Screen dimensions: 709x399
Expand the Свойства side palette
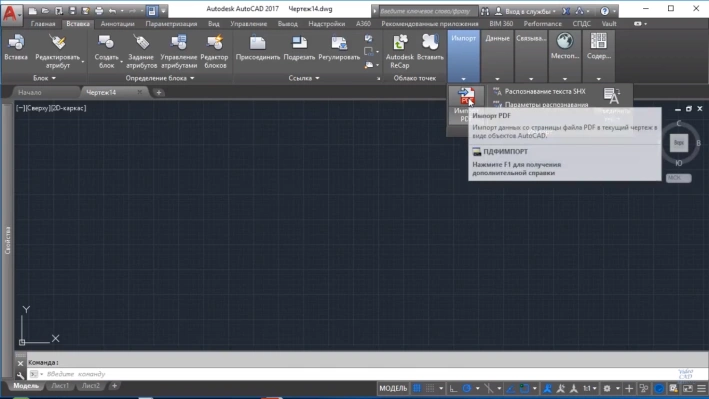7,240
